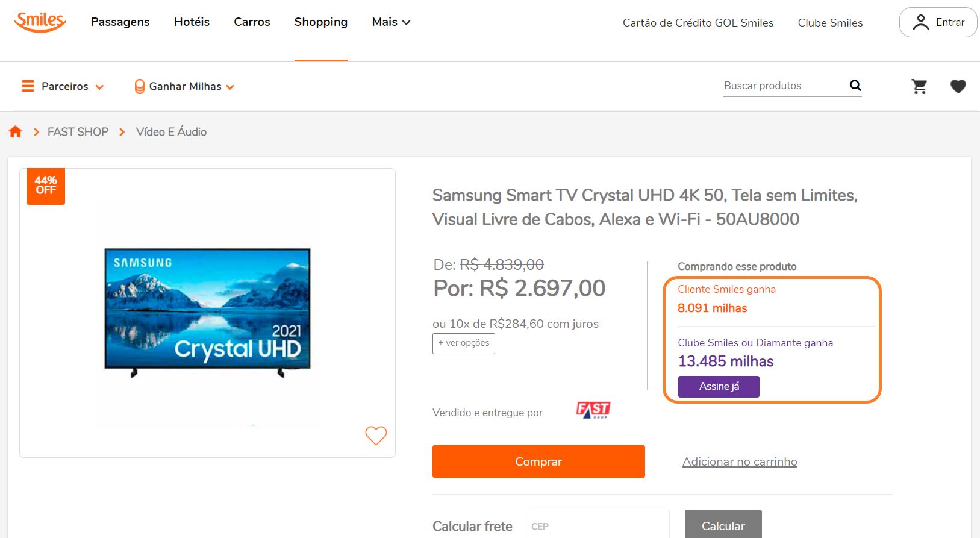Click the Smiles logo

pyautogui.click(x=40, y=22)
